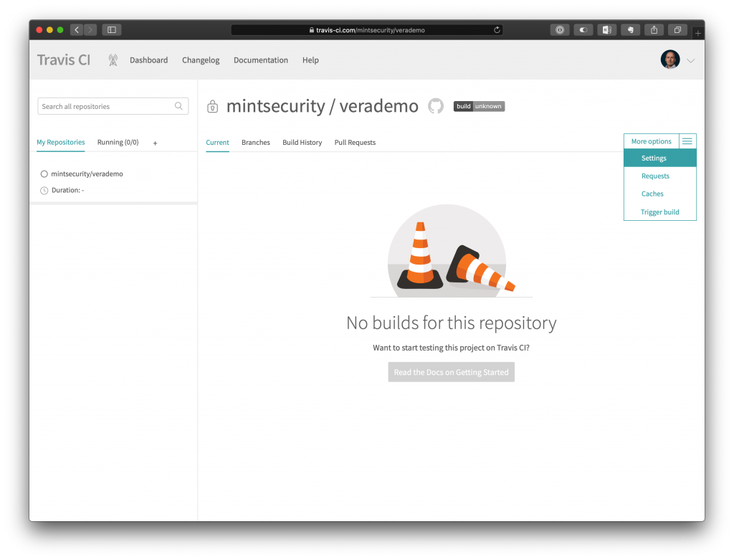The height and width of the screenshot is (560, 734).
Task: Click the broadcast icon beside Travis CI logo
Action: click(x=112, y=60)
